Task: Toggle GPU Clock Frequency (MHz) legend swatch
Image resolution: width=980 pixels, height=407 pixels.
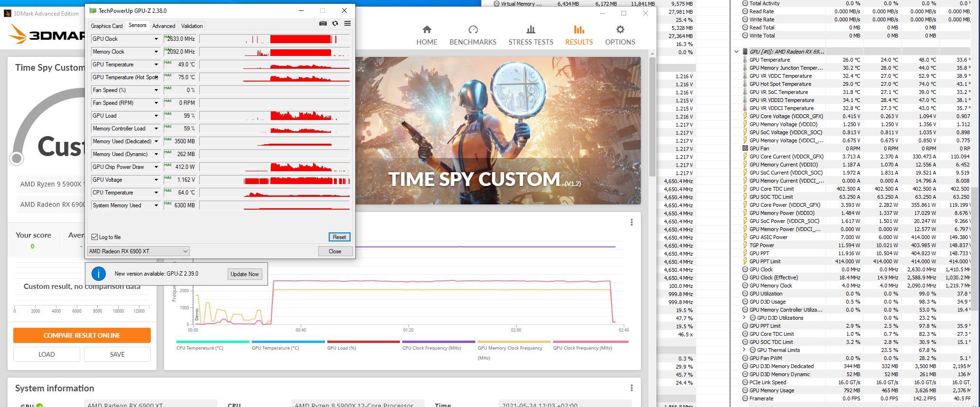Action: pos(591,342)
